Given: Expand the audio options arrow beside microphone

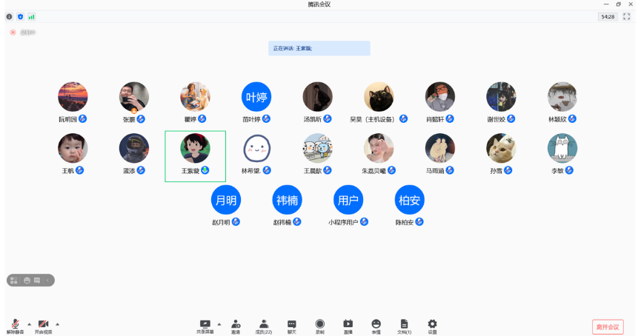Looking at the screenshot, I should click(x=30, y=324).
